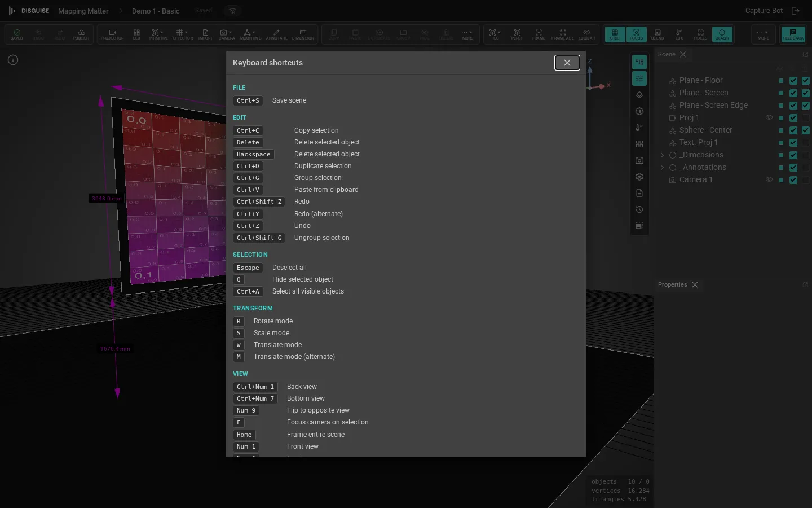Click the Disguise logo
812x508 pixels.
tap(29, 11)
